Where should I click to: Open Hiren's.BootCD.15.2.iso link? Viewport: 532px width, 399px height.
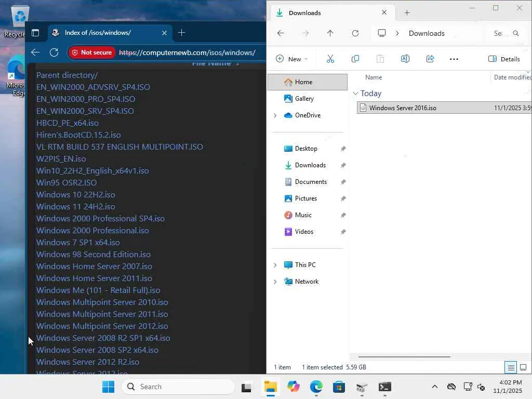click(78, 135)
